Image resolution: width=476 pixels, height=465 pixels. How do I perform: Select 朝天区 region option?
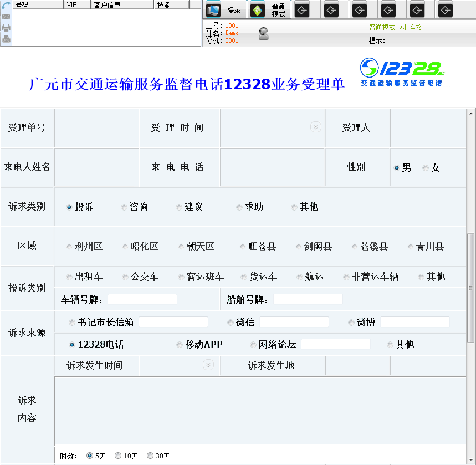(x=181, y=247)
